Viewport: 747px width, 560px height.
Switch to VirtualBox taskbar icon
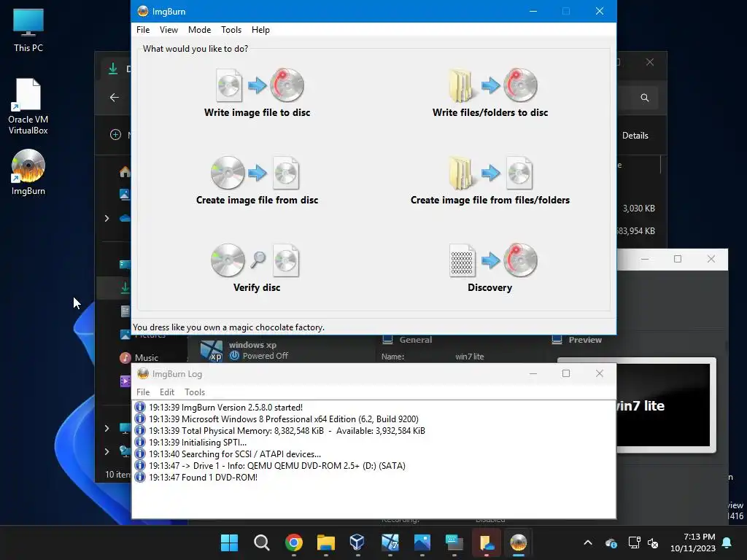[x=357, y=542]
